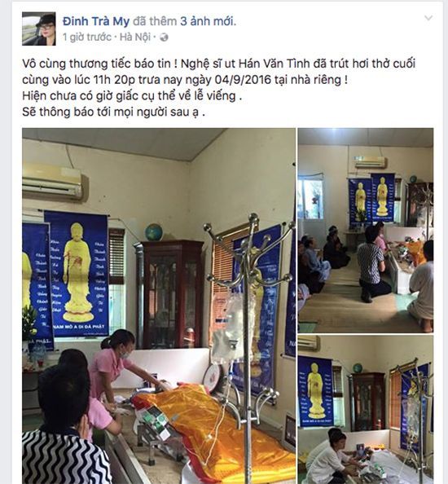Click the "Sẽ thông báo tới mọi người" line
The width and height of the screenshot is (448, 484).
pyautogui.click(x=113, y=112)
